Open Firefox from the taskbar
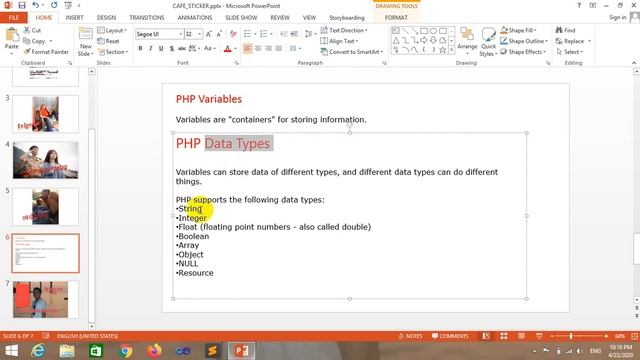 coord(154,351)
